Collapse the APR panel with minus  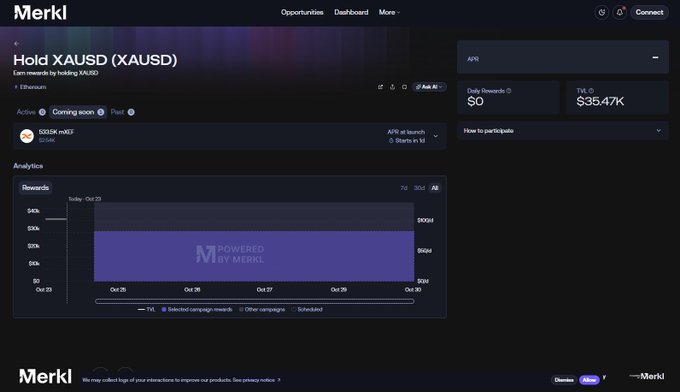pos(655,57)
